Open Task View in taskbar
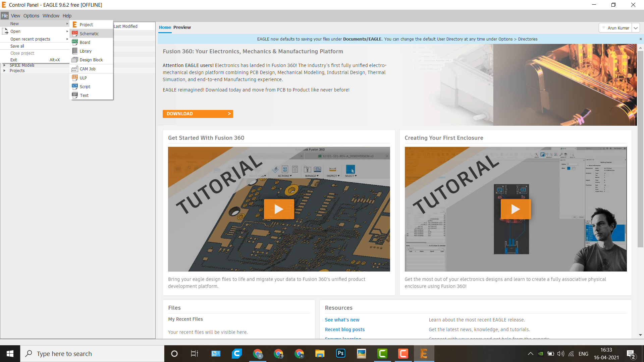Image resolution: width=644 pixels, height=362 pixels. [195, 354]
